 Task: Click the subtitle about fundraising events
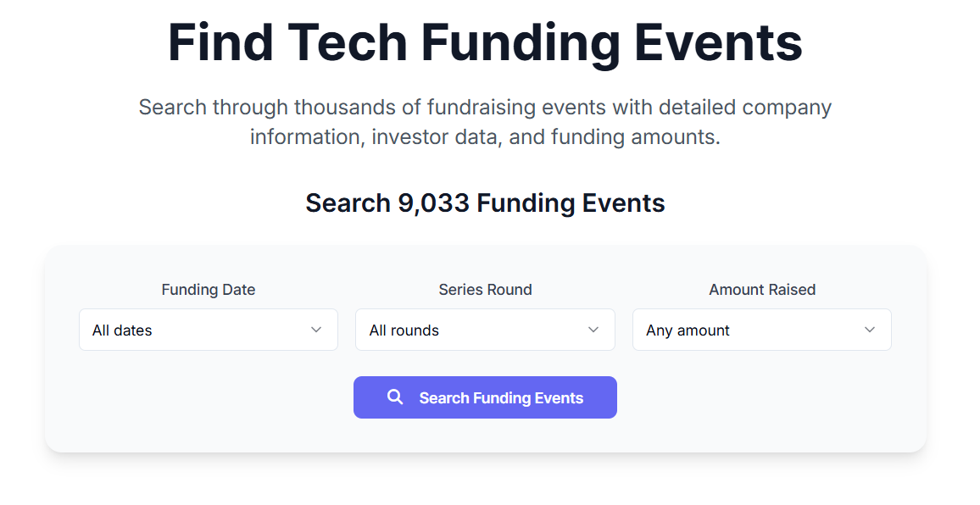click(x=485, y=121)
